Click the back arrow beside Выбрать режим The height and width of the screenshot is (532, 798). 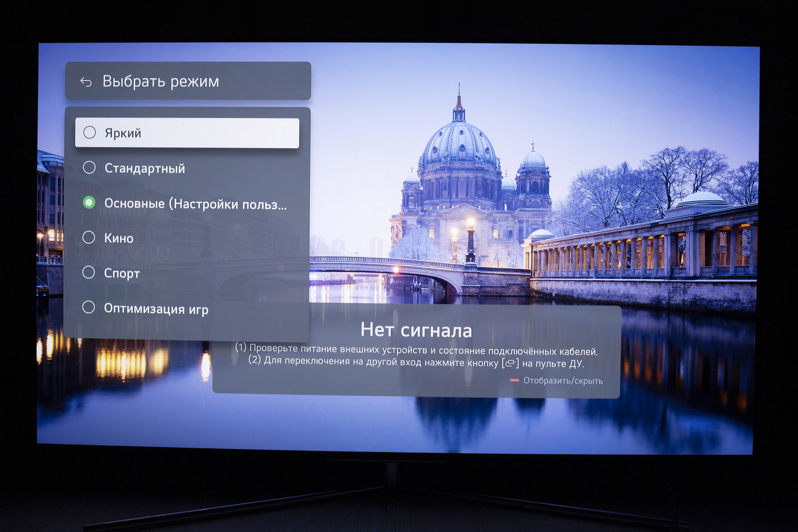point(86,82)
